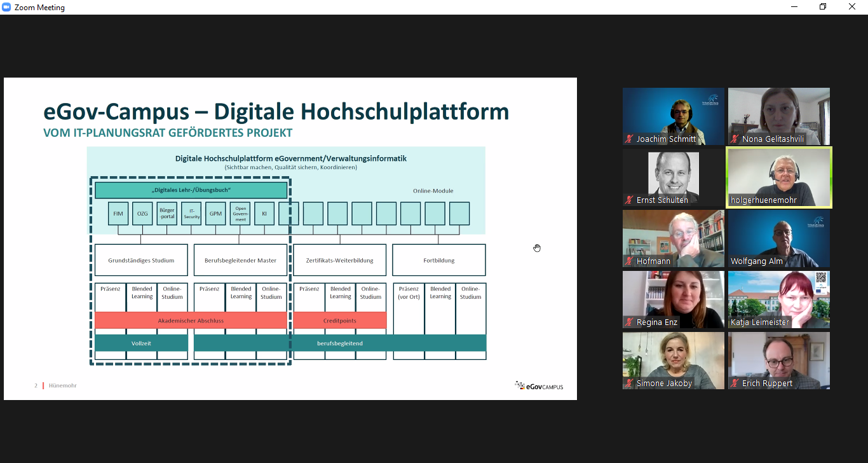Click the Berufsbegleitender Master box
This screenshot has height=463, width=868.
(240, 260)
